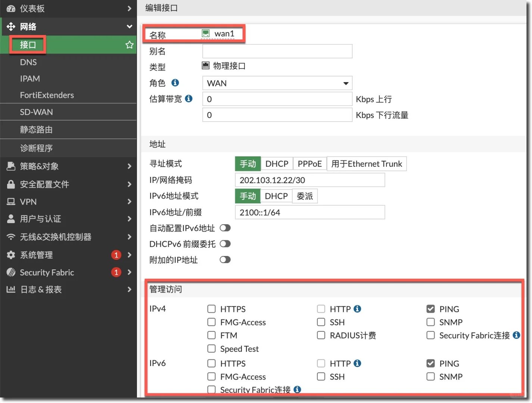Click the info icon next to 角色
The image size is (532, 403).
[x=175, y=82]
